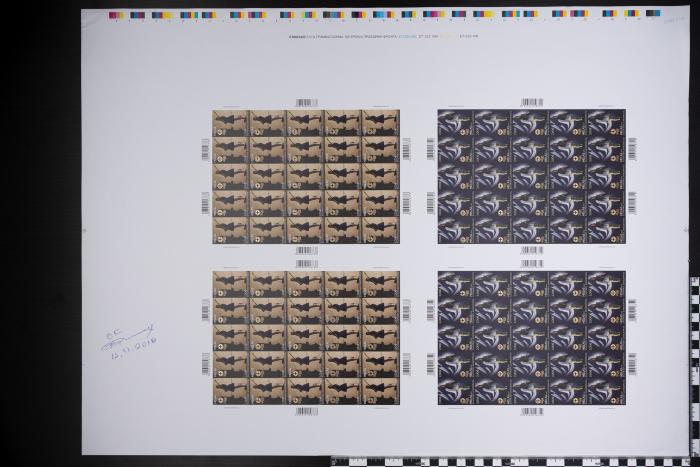Click the registration mark on the right sheet edge
Image resolution: width=700 pixels, height=467 pixels.
coord(686,230)
